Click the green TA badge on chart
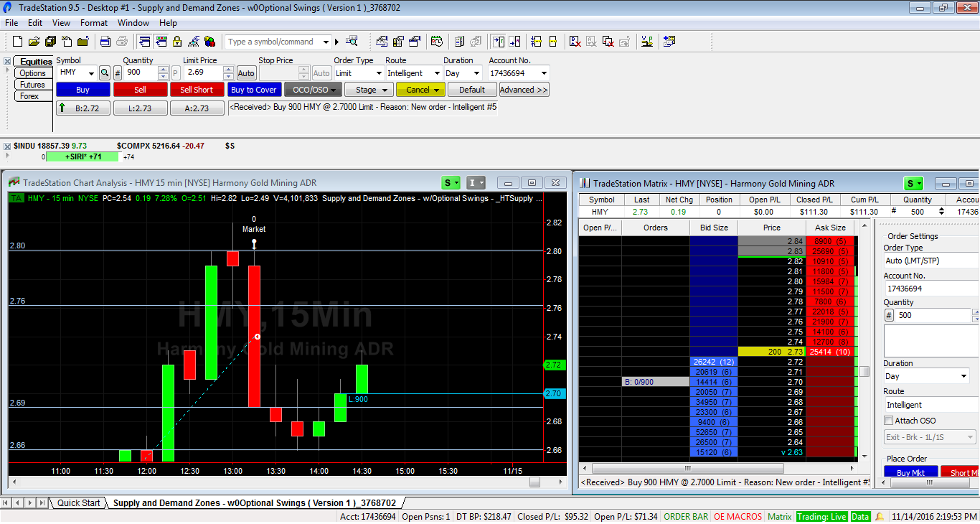 click(x=16, y=198)
